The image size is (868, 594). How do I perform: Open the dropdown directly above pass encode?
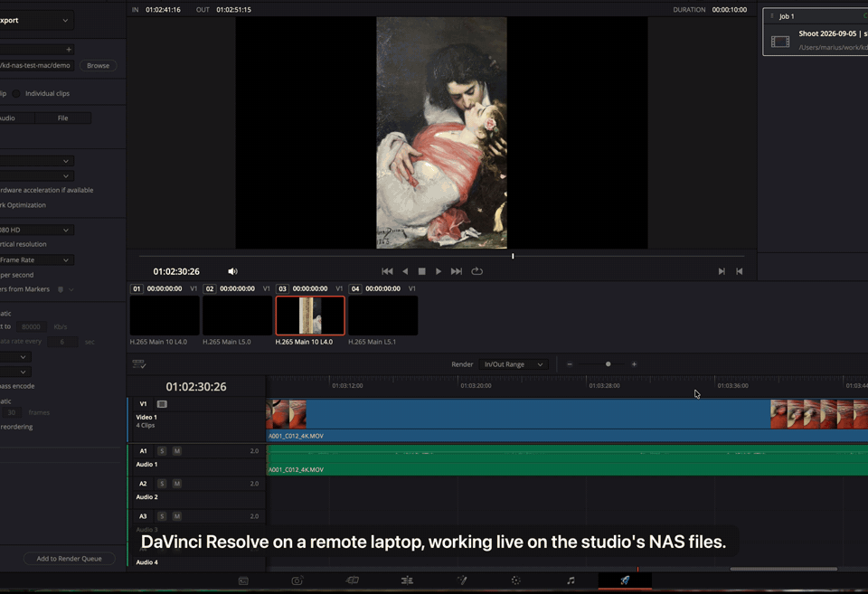point(15,372)
